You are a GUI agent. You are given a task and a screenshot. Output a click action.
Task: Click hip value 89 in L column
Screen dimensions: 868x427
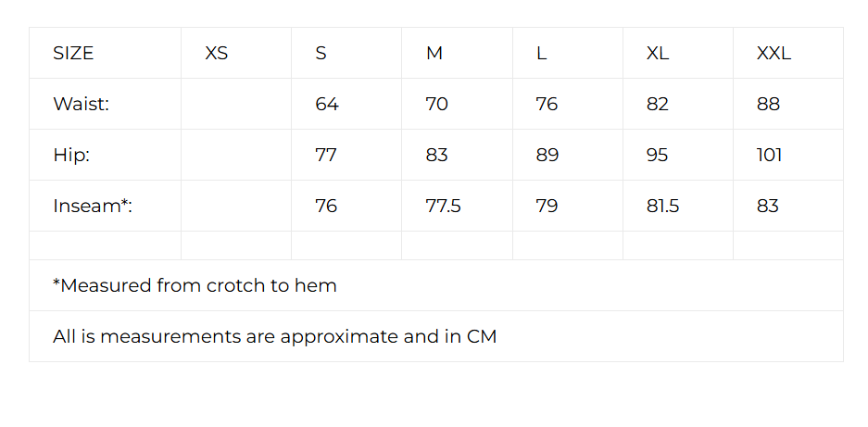pyautogui.click(x=547, y=155)
